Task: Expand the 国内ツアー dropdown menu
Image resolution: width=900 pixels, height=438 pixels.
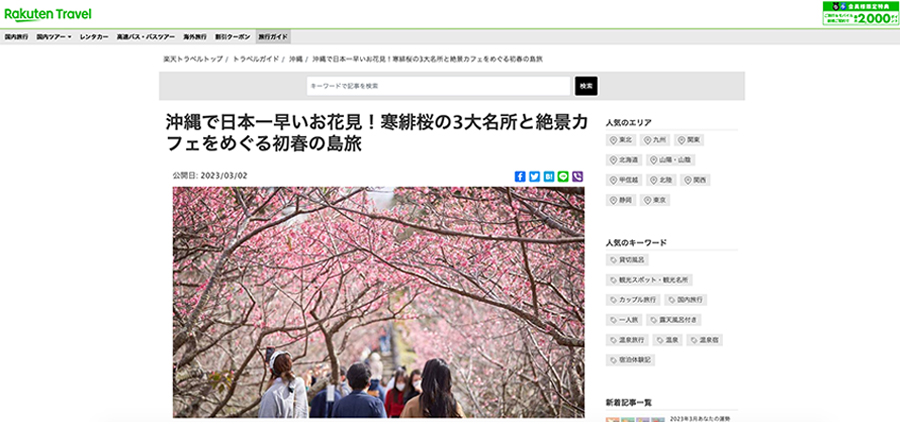Action: (53, 36)
